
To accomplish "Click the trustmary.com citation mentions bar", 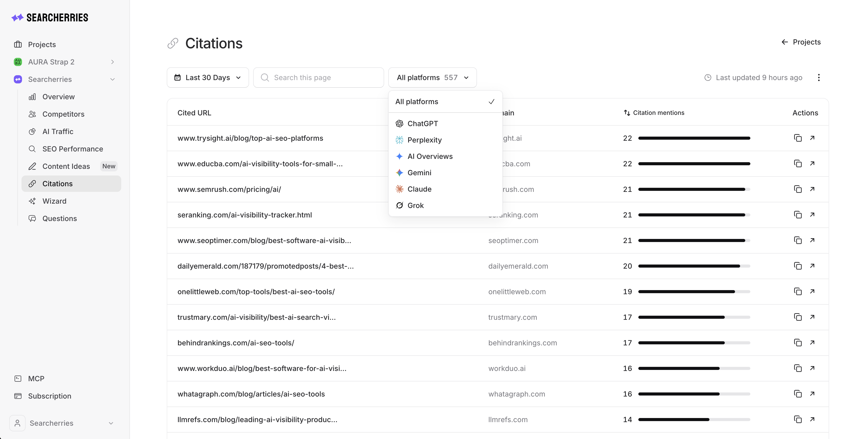I will (694, 317).
